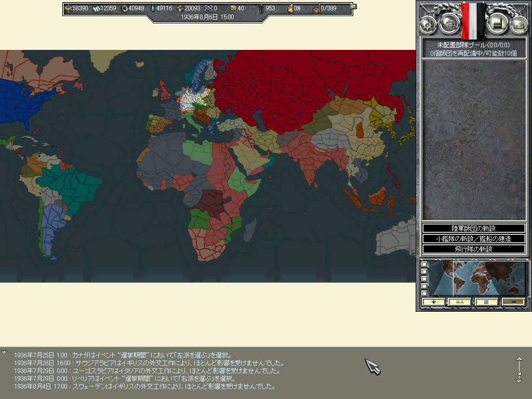Screen dimensions: 532x399
Task: Open the diplomacy envelope icon screen
Action: [x=519, y=25]
